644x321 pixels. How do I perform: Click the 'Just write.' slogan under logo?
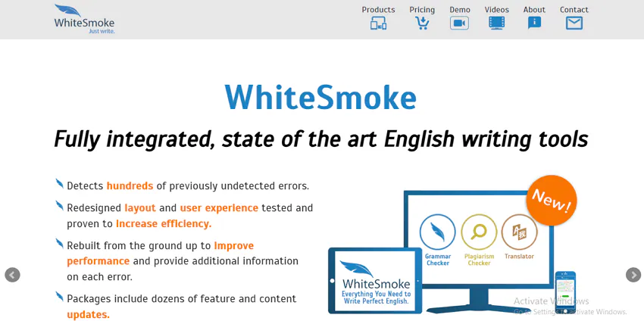click(x=102, y=31)
